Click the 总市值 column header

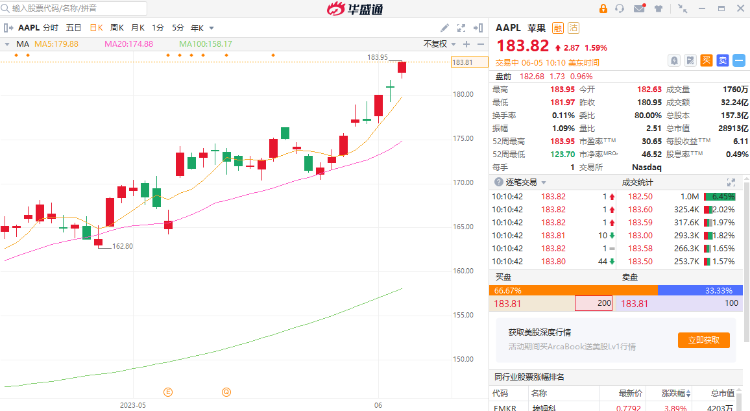(x=722, y=393)
